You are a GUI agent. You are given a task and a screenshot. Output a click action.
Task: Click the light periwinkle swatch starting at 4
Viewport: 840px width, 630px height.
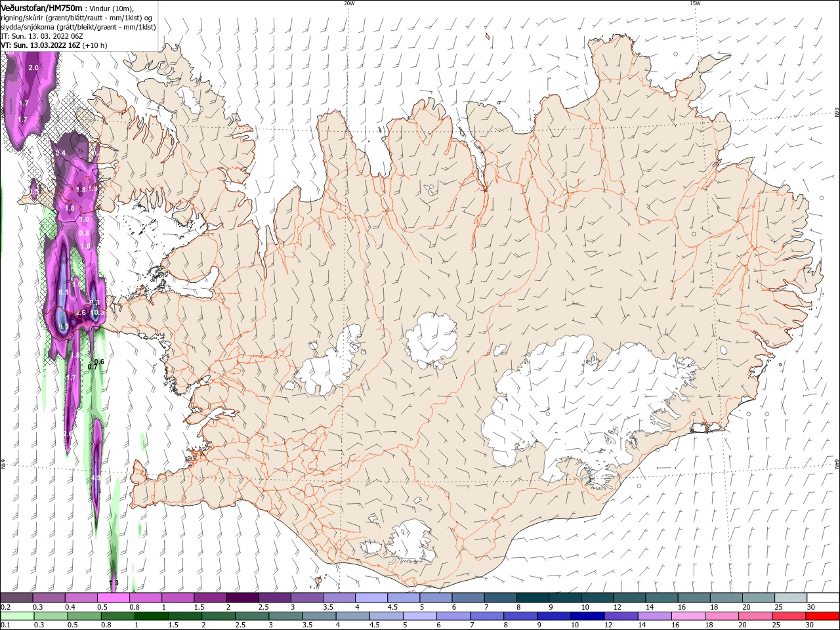[x=371, y=598]
